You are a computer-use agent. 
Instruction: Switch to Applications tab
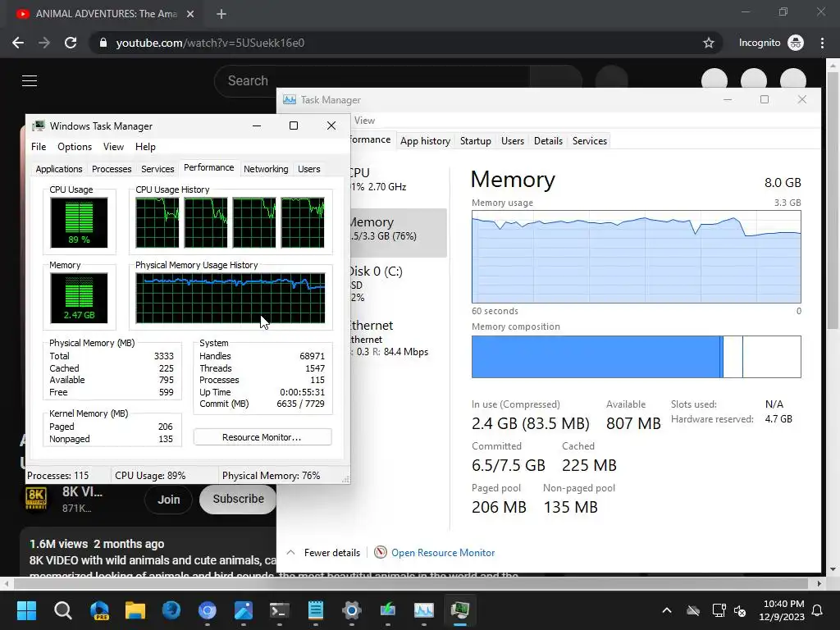pyautogui.click(x=59, y=169)
